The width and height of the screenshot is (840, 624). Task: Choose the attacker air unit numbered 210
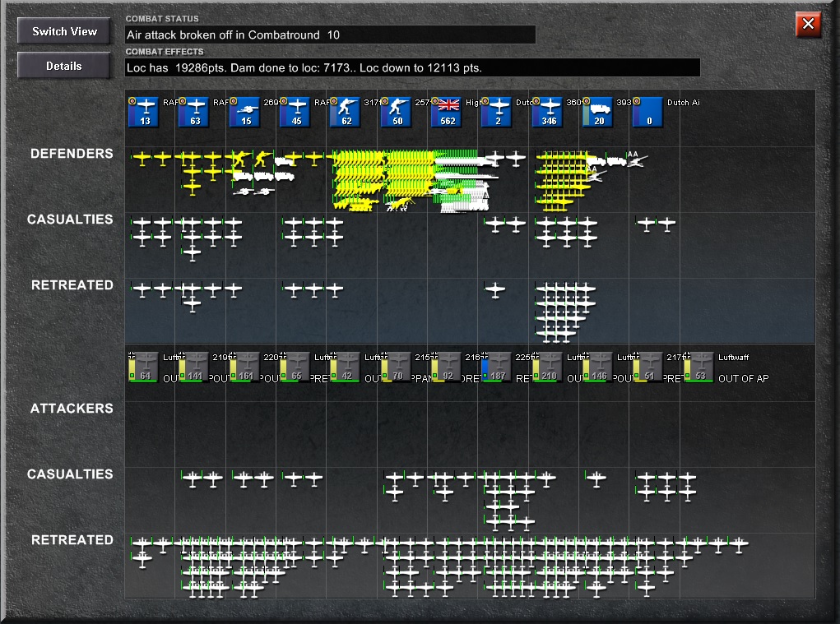[547, 367]
